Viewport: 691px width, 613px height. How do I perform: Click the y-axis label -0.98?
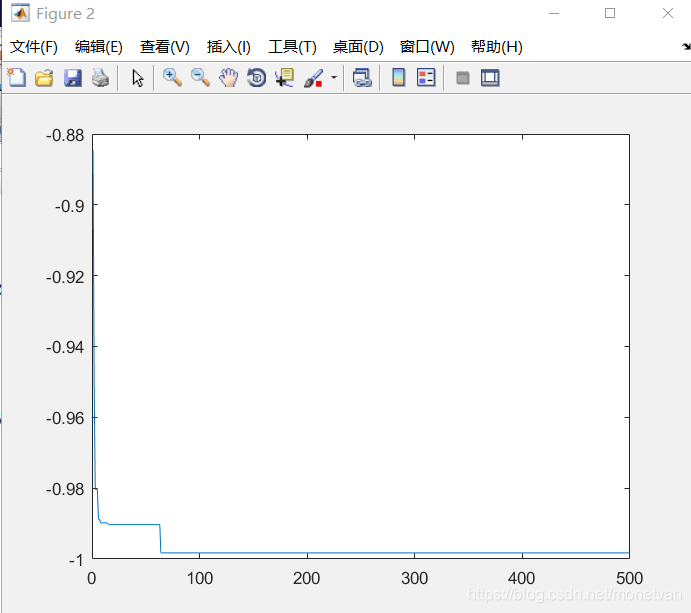pyautogui.click(x=65, y=489)
